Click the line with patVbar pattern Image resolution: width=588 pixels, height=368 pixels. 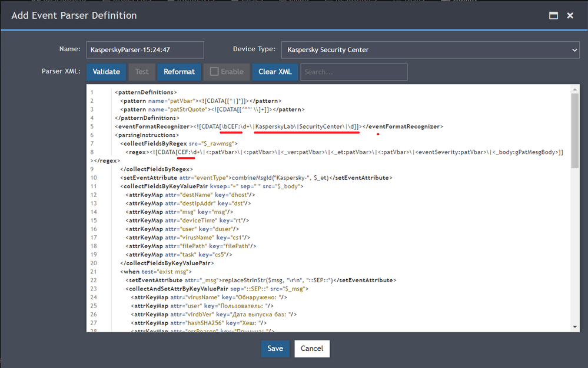tap(201, 101)
